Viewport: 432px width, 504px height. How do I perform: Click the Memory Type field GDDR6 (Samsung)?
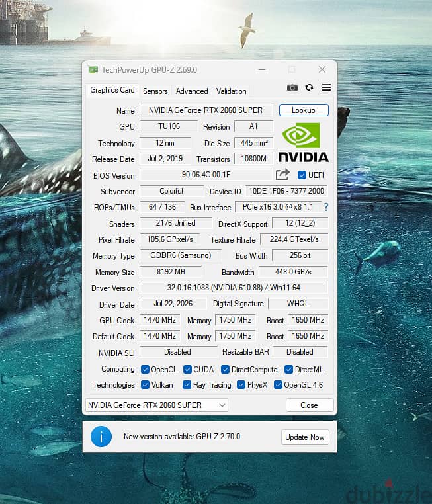[181, 255]
